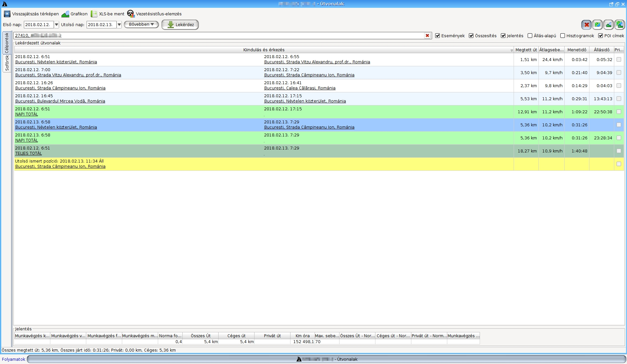Image resolution: width=627 pixels, height=364 pixels.
Task: Open the Első nap date dropdown
Action: (57, 25)
